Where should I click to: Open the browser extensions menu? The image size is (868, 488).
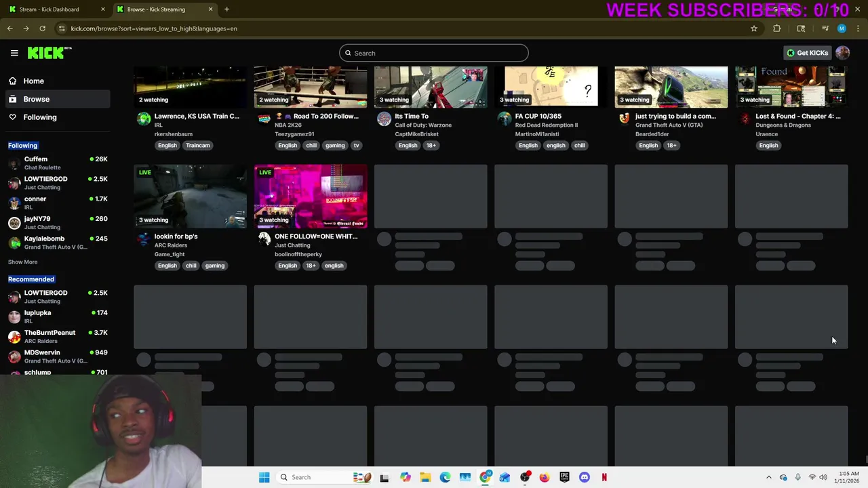[x=777, y=28]
